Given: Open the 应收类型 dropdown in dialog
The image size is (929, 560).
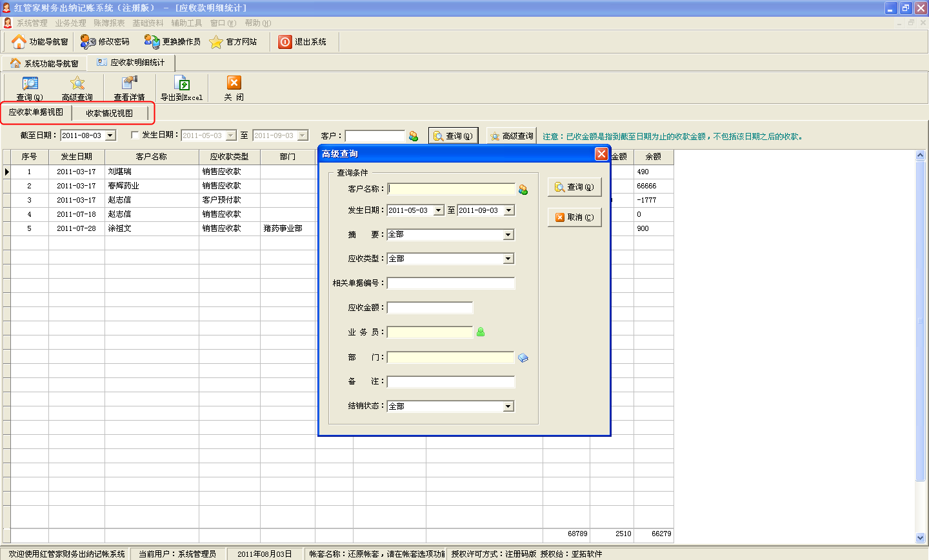Looking at the screenshot, I should [508, 259].
